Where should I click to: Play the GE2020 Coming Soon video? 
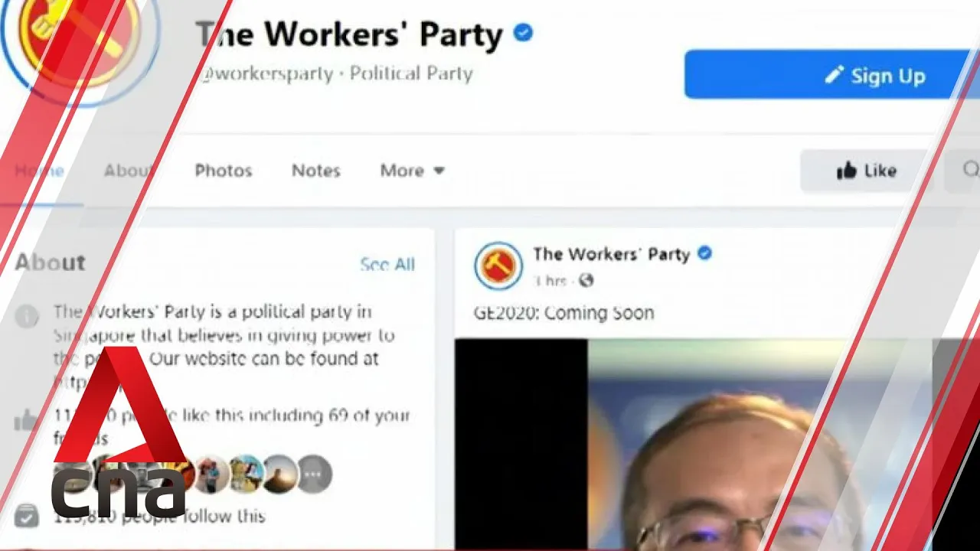pos(717,445)
